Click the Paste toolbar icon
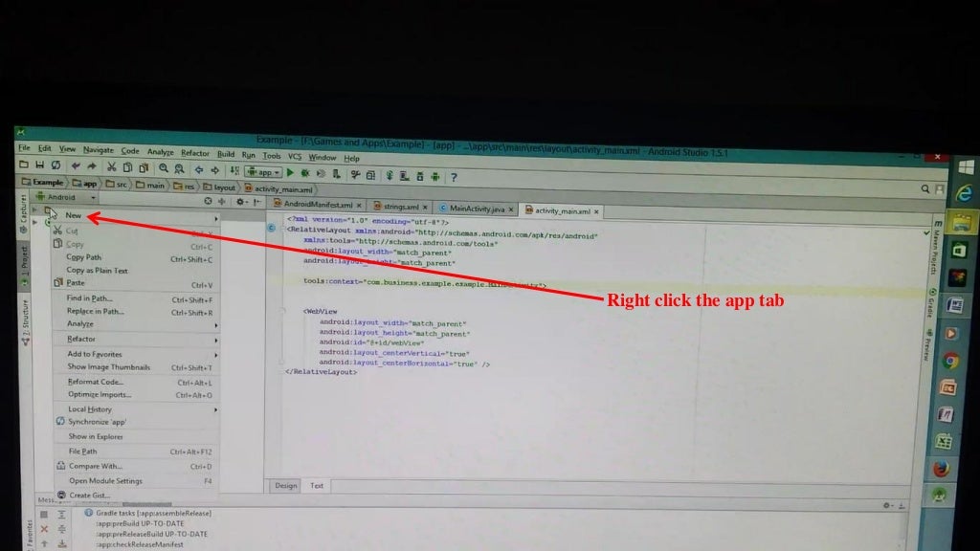This screenshot has height=551, width=980. pyautogui.click(x=144, y=167)
